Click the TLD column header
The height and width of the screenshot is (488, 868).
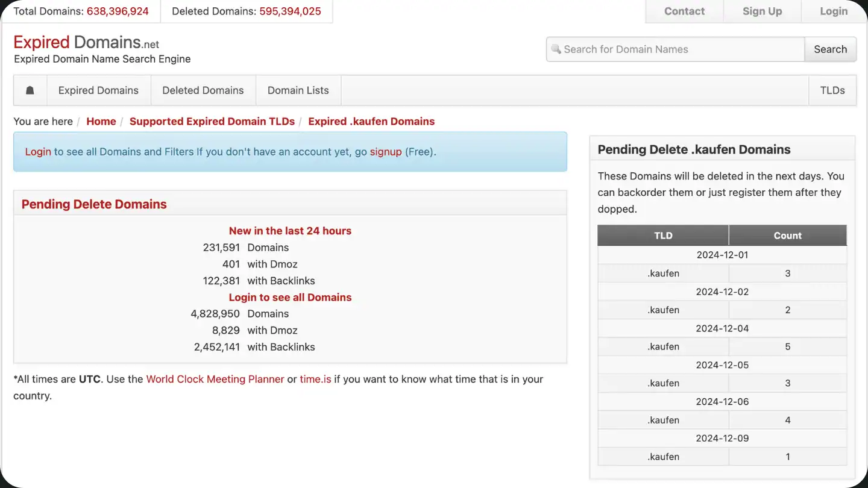(663, 236)
